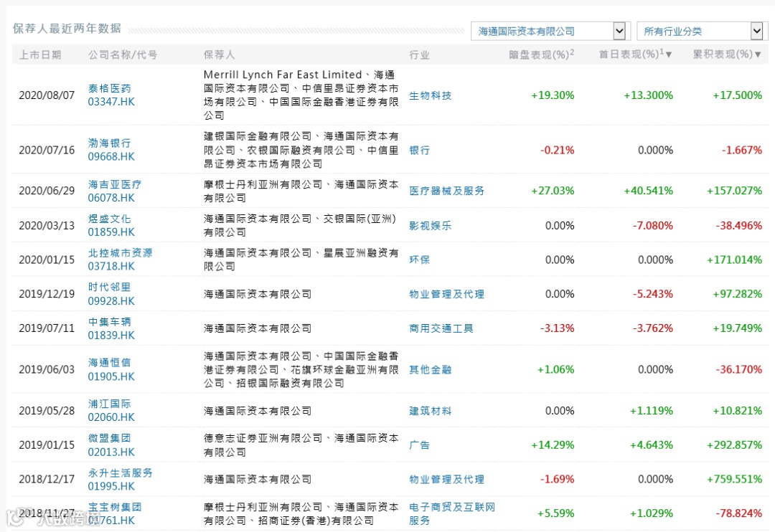
Task: Open 北控城市资源 03718.HK company link
Action: pos(120,260)
